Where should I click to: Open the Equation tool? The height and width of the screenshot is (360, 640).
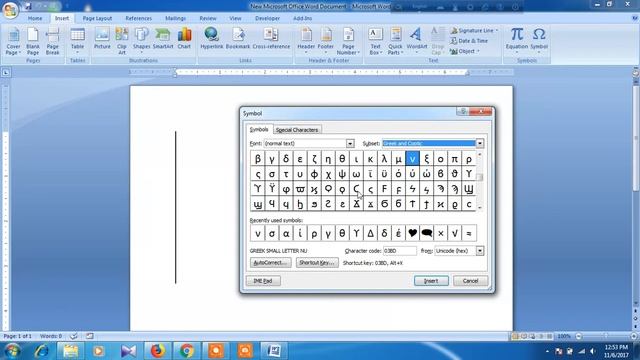(x=517, y=41)
